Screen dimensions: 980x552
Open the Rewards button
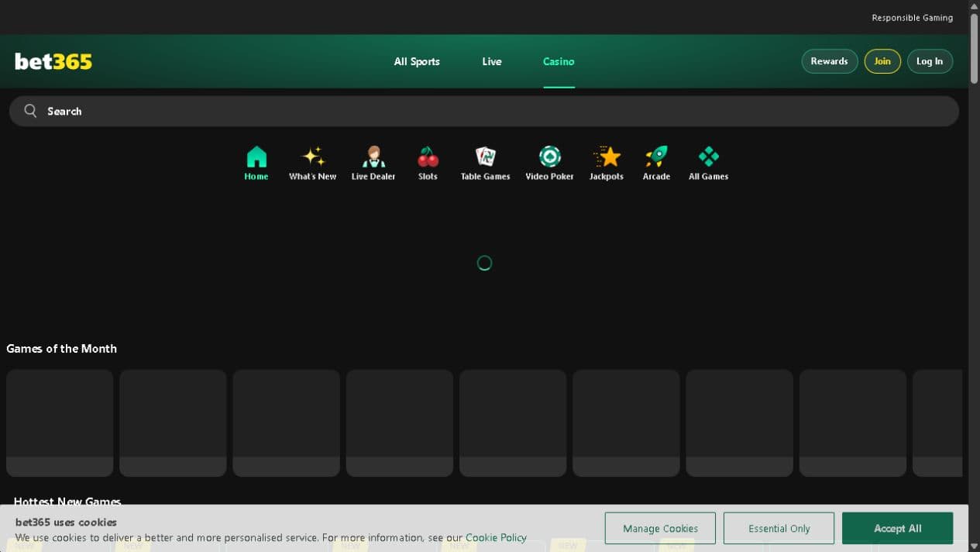pos(829,61)
